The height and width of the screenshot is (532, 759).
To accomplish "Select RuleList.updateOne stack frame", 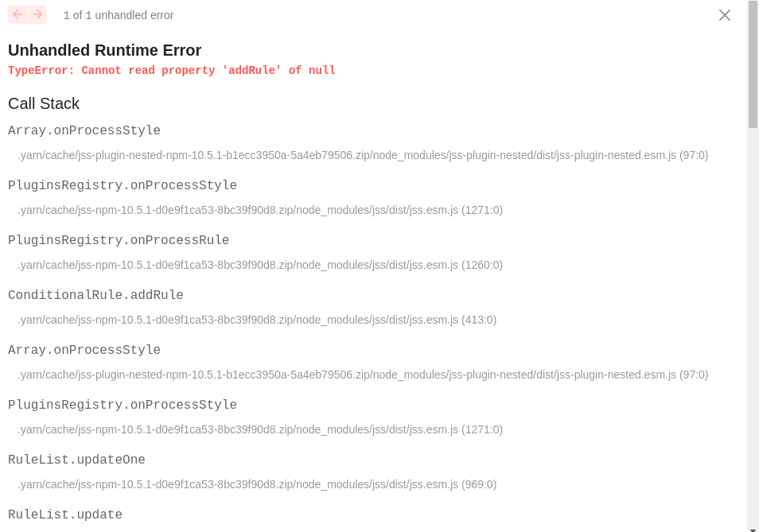I will pyautogui.click(x=76, y=460).
